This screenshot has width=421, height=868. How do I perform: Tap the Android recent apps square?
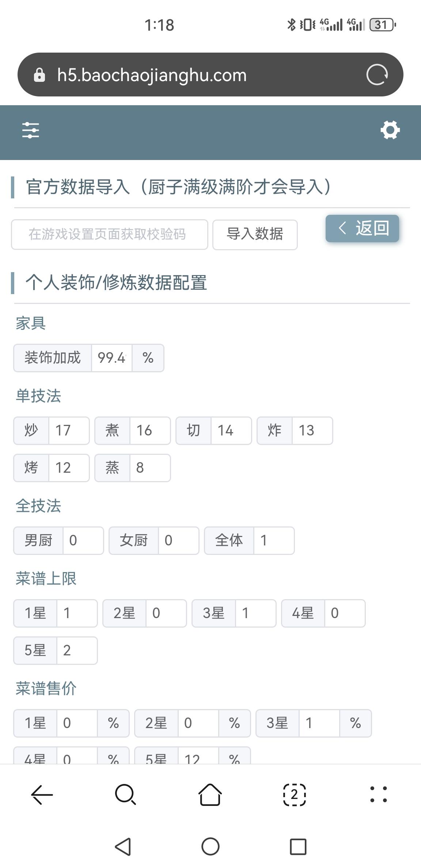point(298,846)
